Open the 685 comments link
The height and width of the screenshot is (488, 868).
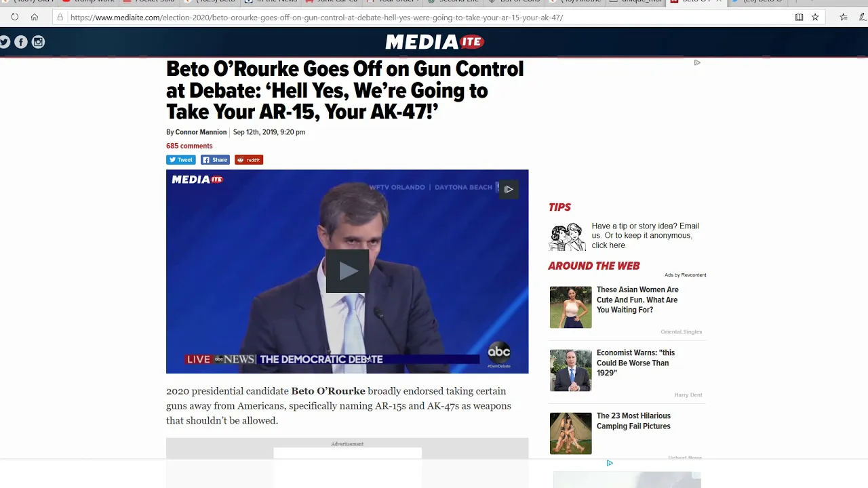189,146
